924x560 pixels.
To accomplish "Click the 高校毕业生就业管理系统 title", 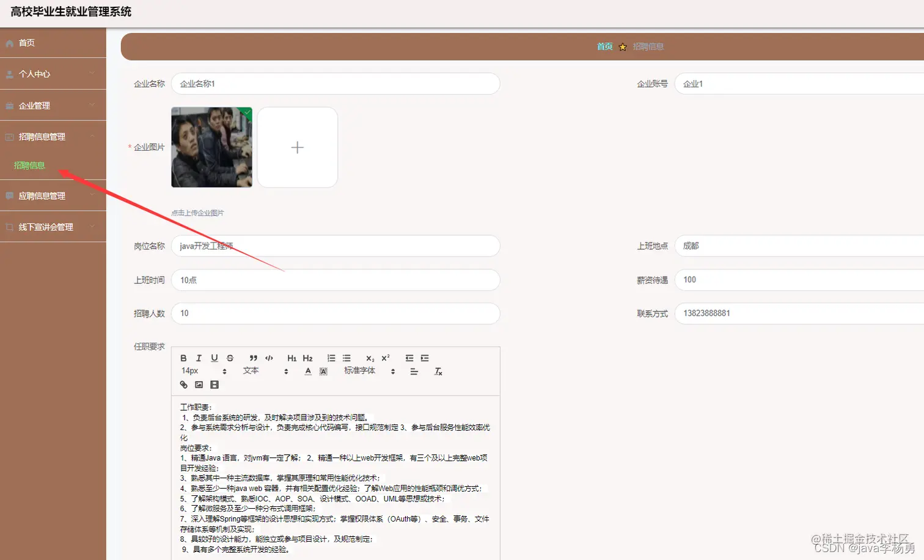I will pyautogui.click(x=71, y=12).
